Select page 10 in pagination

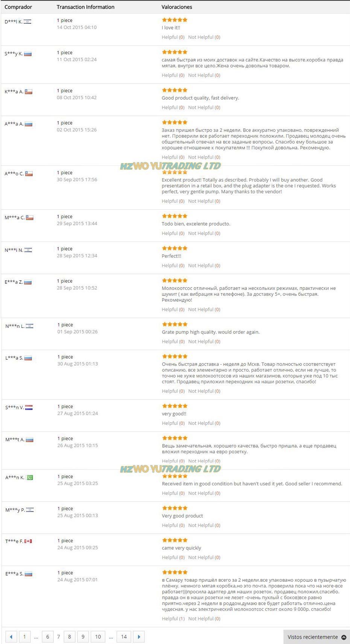[x=98, y=637]
